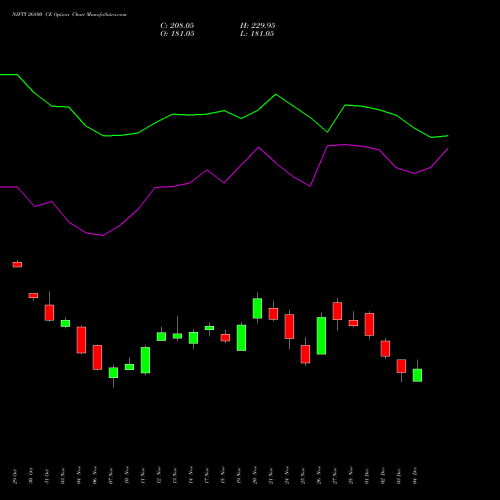Image resolution: width=500 pixels, height=500 pixels.
Task: Select the close value C: 208.05
Action: point(177,26)
